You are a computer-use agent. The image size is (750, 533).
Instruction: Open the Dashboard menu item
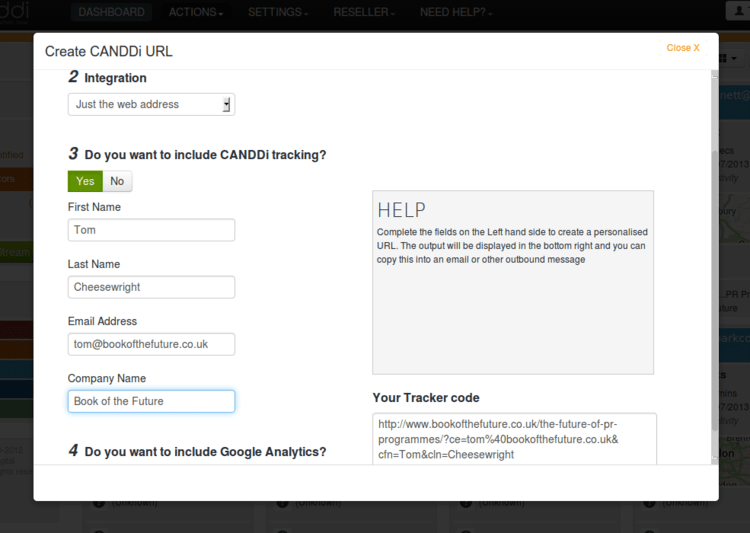111,12
